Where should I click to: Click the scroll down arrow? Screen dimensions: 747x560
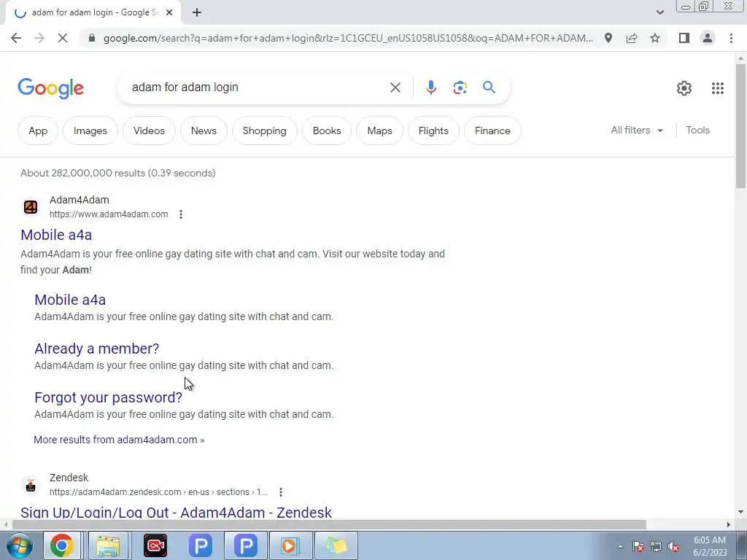click(x=740, y=513)
